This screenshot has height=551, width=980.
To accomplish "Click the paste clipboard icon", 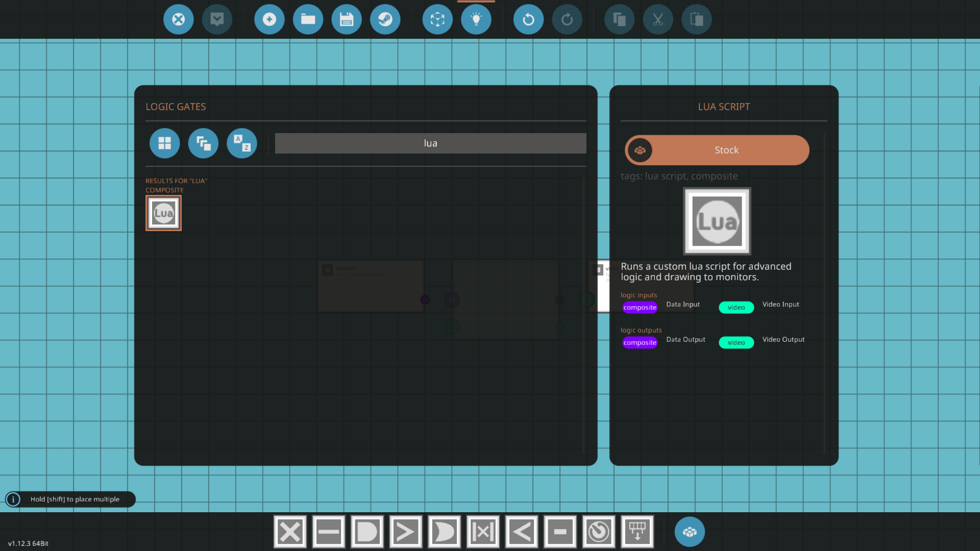I will click(697, 19).
